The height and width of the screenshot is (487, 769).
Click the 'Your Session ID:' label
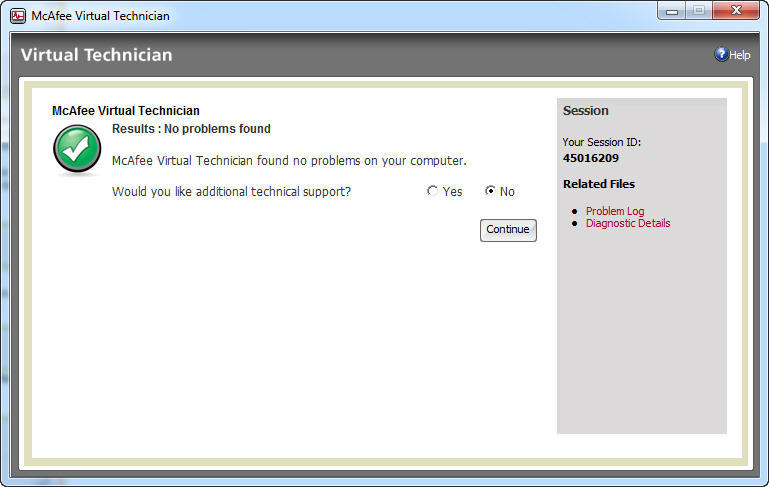coord(602,142)
